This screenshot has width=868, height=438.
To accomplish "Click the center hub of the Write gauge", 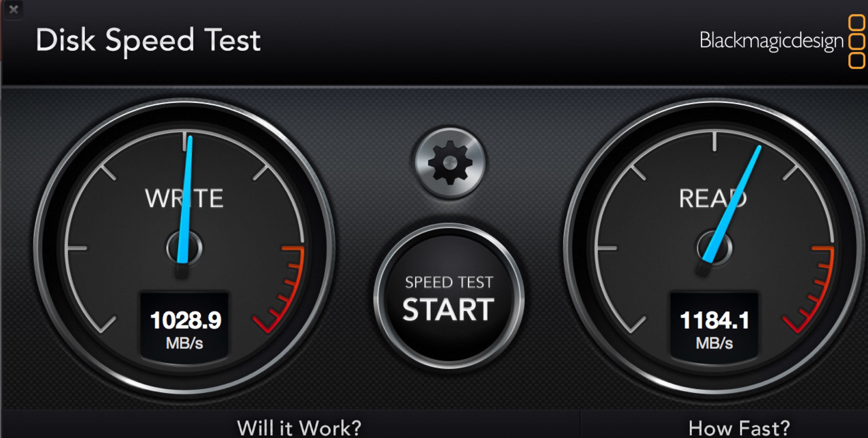I will coord(184,248).
